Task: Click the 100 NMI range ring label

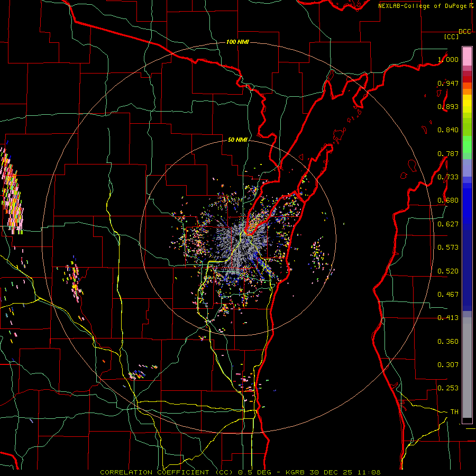Action: tap(237, 42)
